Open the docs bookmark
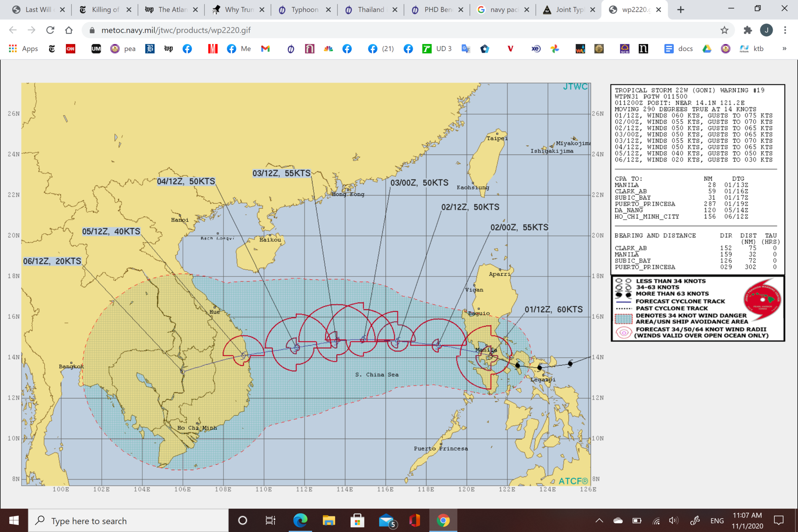This screenshot has height=532, width=798. pyautogui.click(x=679, y=48)
